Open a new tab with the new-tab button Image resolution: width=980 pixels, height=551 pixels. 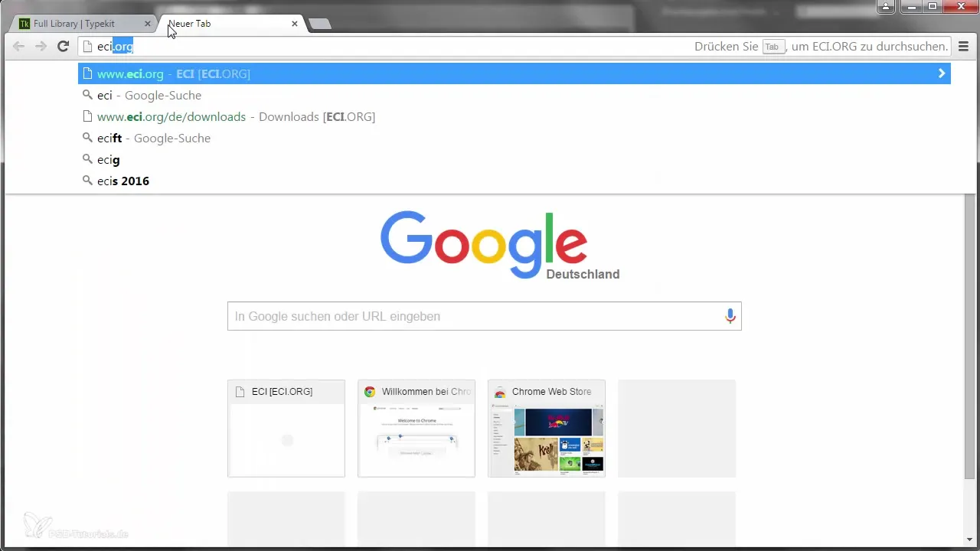320,24
